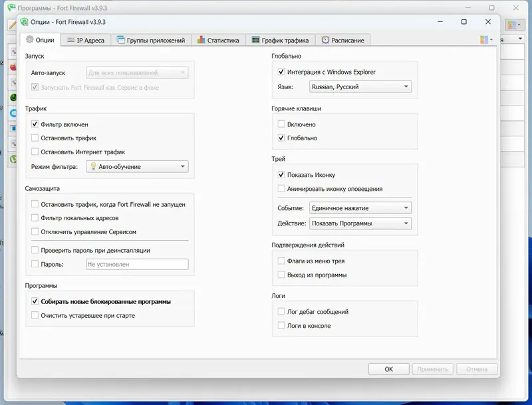Enable the Остановить трафик checkbox

click(x=35, y=138)
